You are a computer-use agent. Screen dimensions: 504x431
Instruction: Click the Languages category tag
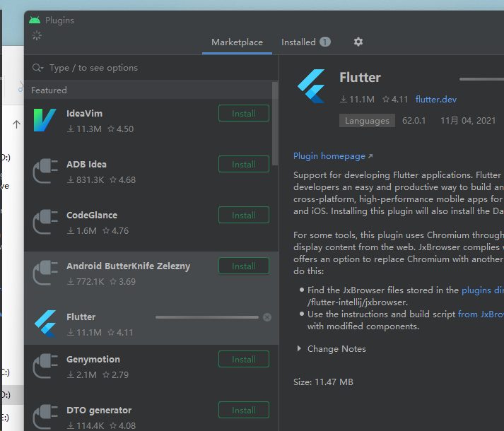click(367, 121)
